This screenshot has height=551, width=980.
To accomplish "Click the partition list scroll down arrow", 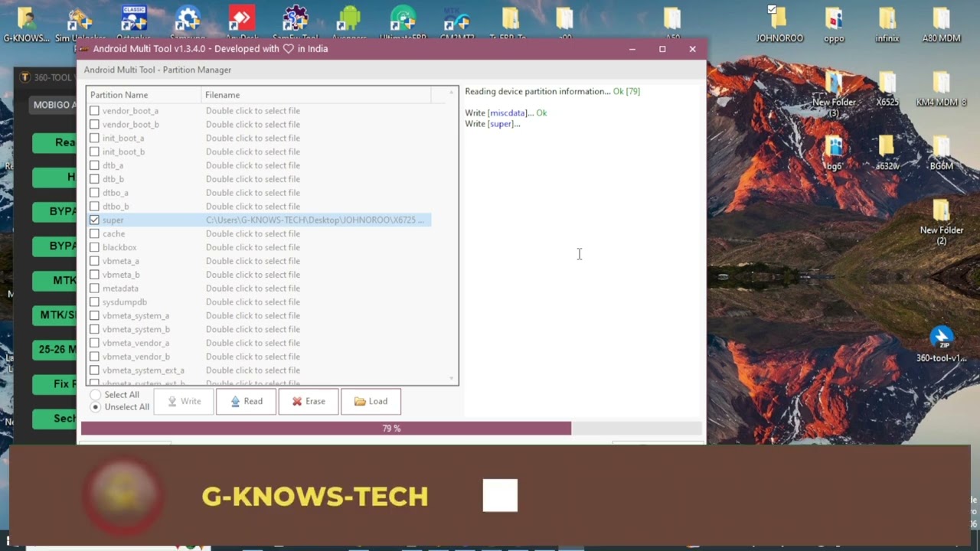I will [x=451, y=379].
